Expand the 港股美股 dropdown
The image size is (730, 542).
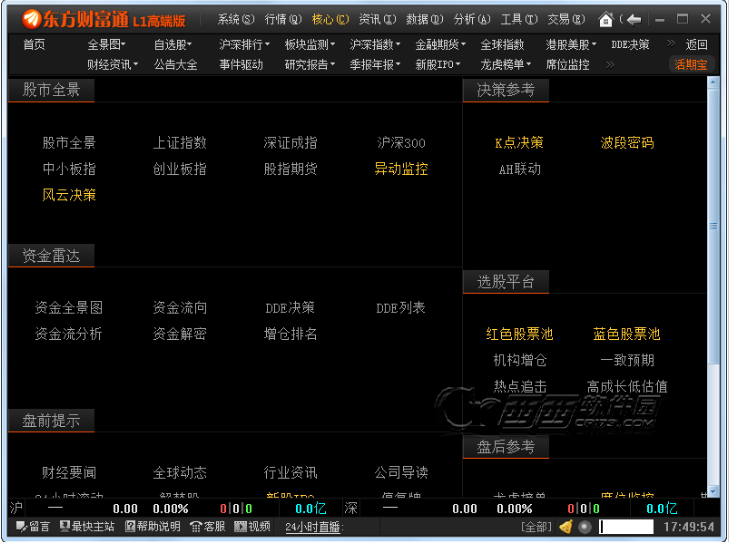(571, 45)
